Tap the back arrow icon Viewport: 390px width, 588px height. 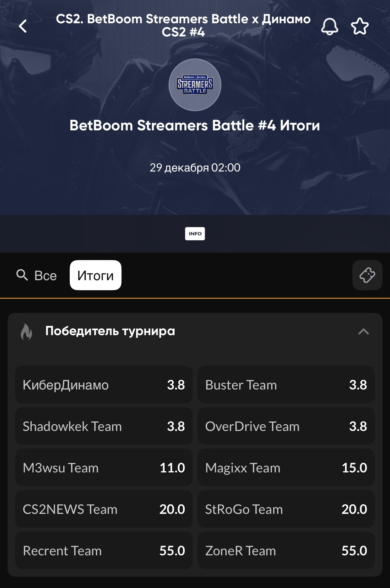(x=23, y=26)
